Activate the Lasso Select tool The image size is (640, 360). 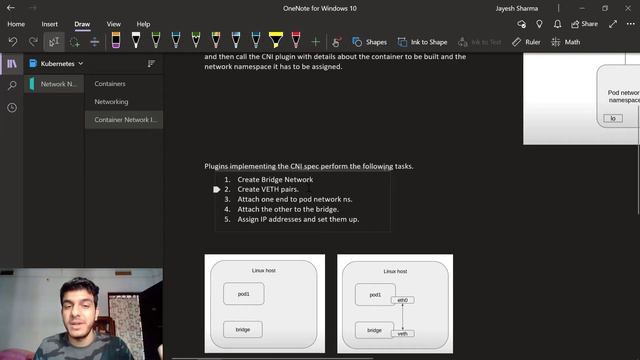(74, 42)
